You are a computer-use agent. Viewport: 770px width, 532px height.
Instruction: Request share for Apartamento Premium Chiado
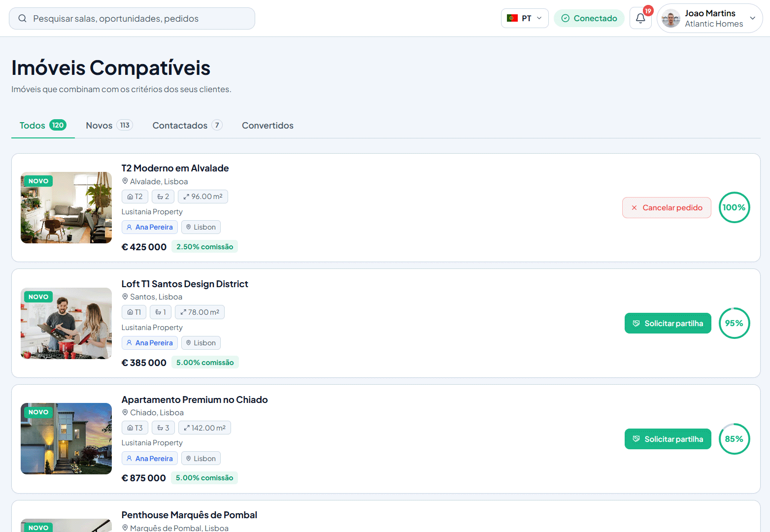pos(668,439)
